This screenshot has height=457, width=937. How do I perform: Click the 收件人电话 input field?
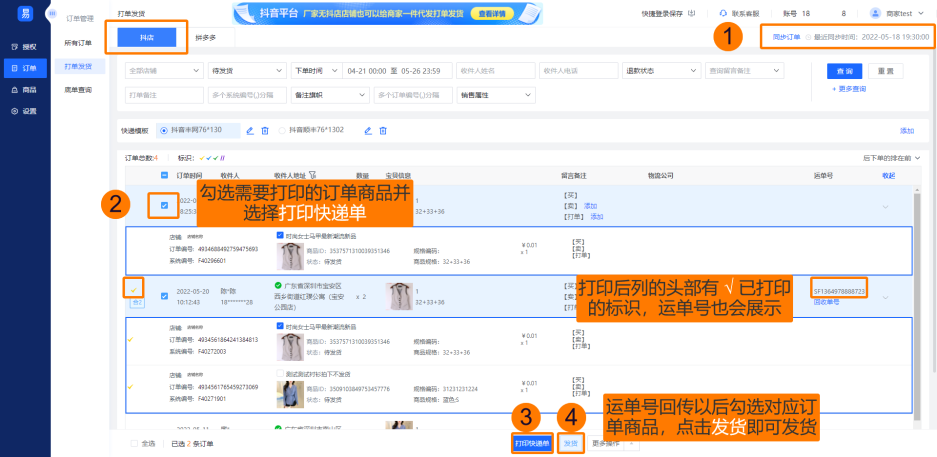click(x=578, y=70)
